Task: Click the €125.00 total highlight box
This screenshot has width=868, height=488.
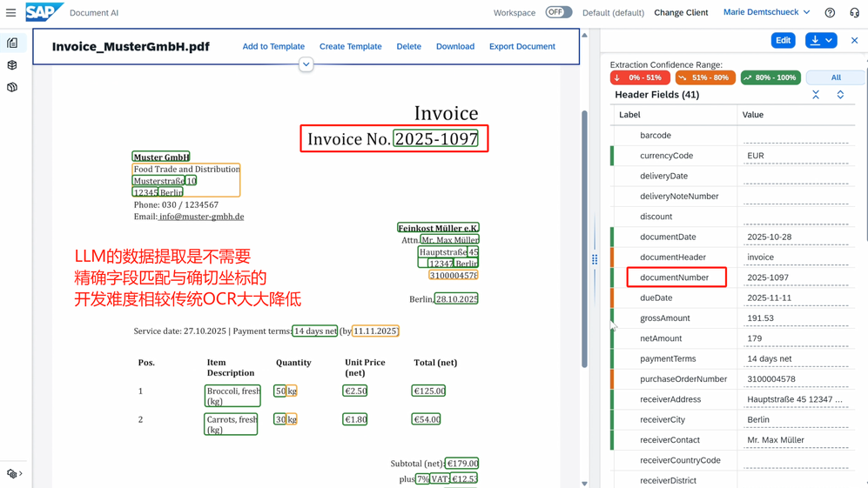Action: (428, 391)
